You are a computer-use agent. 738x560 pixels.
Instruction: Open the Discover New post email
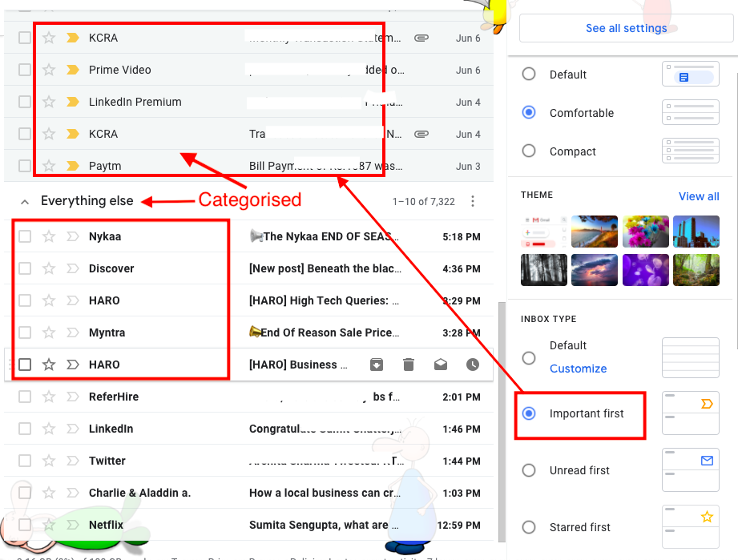coord(248,268)
